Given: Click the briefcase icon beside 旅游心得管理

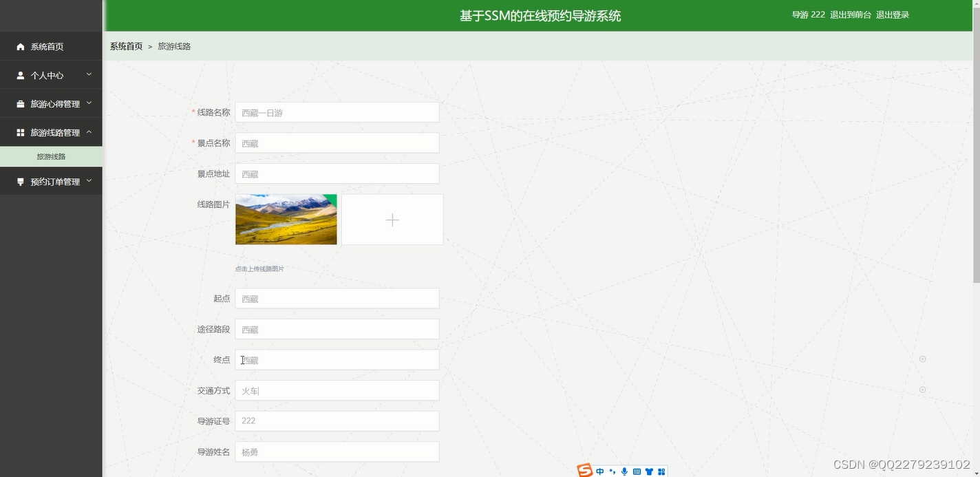Looking at the screenshot, I should point(21,104).
